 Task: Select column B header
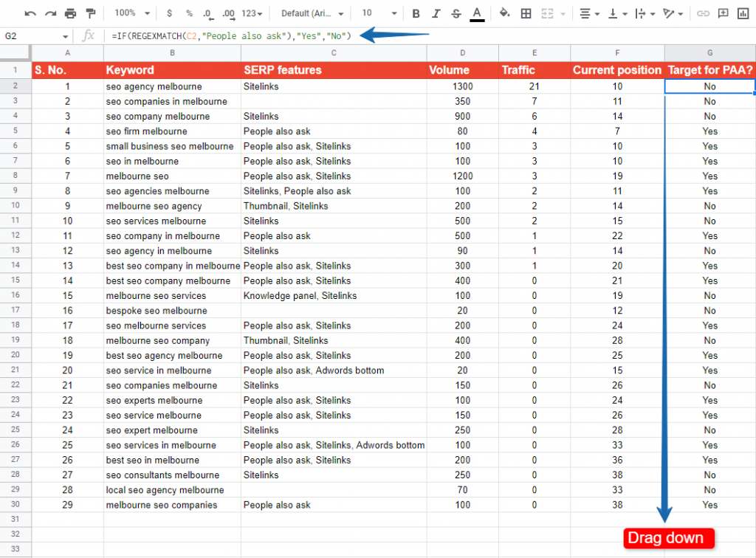pos(172,52)
